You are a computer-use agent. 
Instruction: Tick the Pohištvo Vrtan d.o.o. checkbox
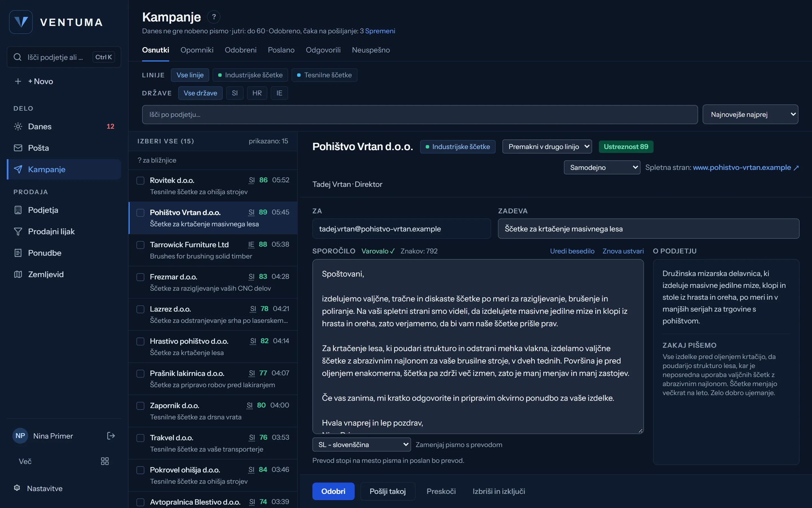click(x=140, y=213)
